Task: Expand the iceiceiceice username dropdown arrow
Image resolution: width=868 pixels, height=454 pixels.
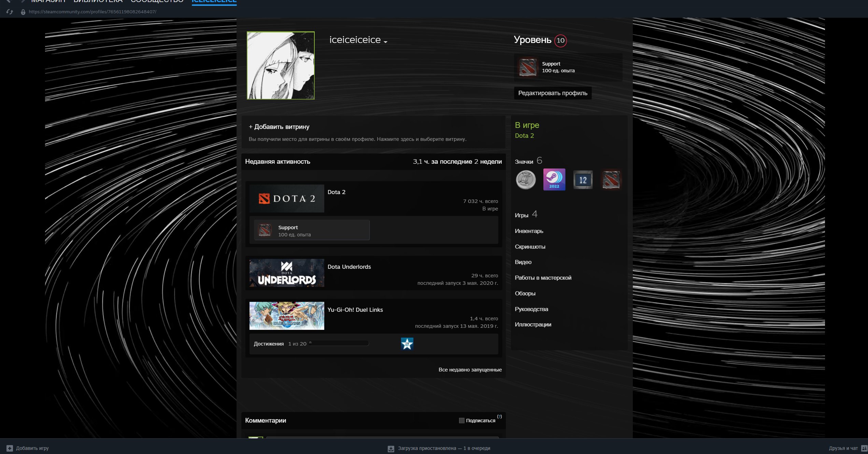Action: pos(385,42)
